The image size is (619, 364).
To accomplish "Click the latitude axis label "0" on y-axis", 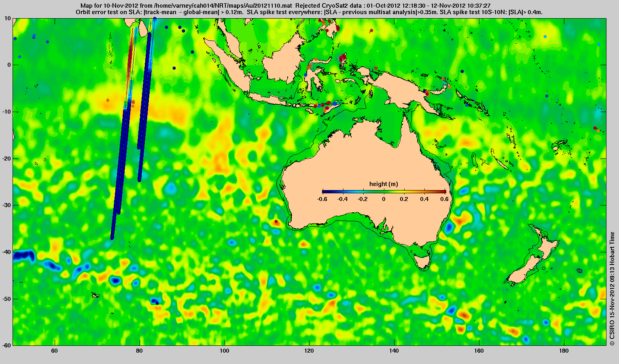I will pos(9,65).
